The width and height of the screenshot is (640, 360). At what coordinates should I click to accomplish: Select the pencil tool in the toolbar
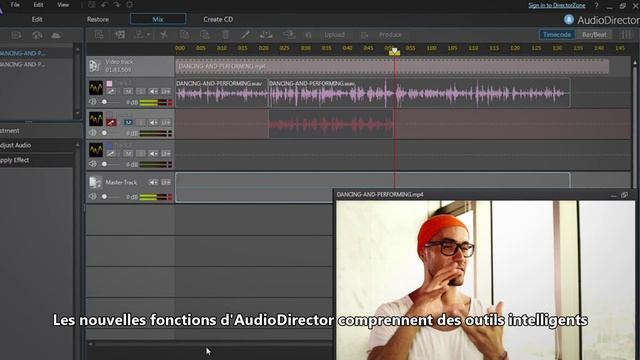(245, 35)
